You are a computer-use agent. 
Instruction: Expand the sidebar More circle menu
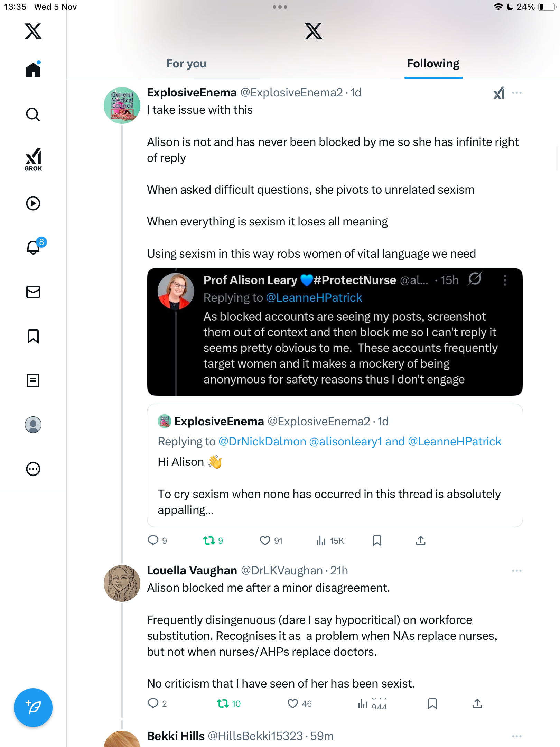coord(33,469)
